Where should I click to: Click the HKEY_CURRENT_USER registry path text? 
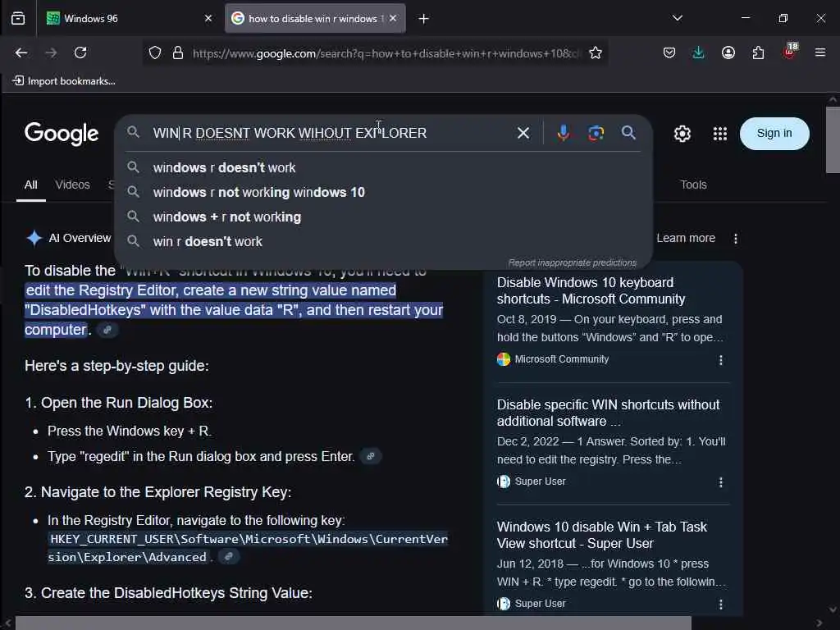click(248, 548)
